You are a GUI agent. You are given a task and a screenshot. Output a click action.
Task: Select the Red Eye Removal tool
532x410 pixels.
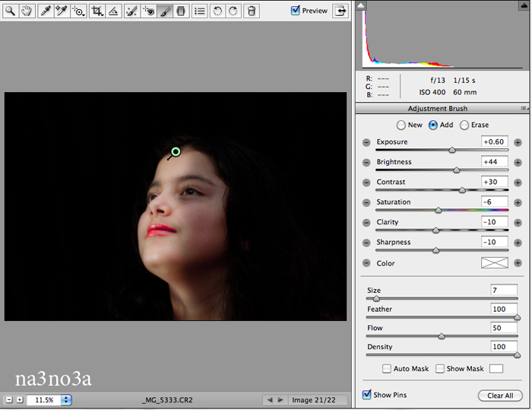[148, 11]
